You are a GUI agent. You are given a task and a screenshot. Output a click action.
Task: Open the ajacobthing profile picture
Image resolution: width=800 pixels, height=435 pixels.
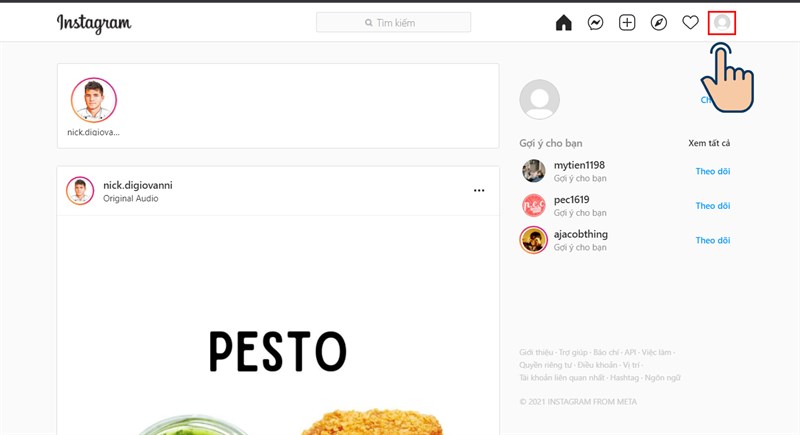pos(533,240)
